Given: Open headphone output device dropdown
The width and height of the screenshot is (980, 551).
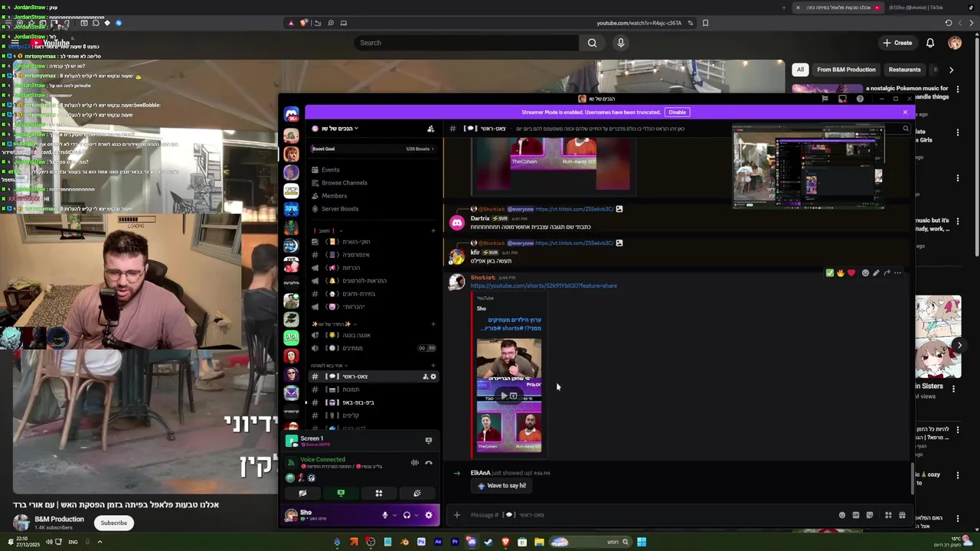Looking at the screenshot, I should click(x=415, y=515).
